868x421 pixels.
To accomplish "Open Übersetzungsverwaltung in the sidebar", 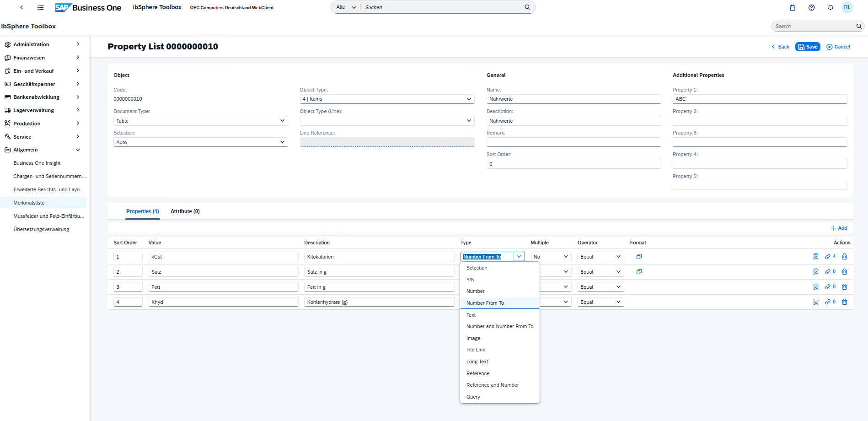I will (x=42, y=229).
